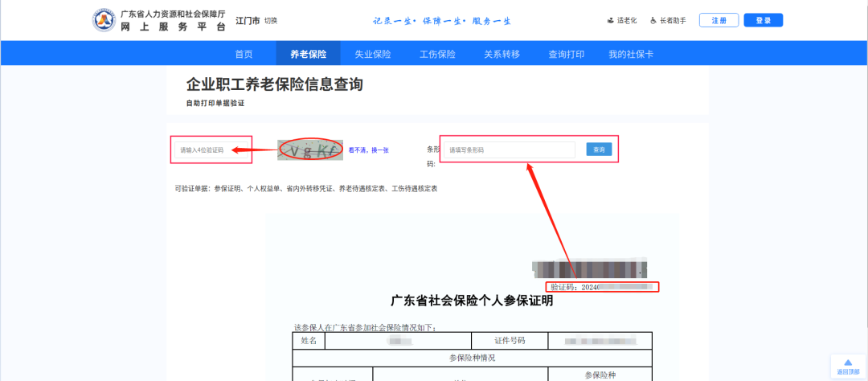Click the VgKf captcha image
Screen dimensions: 868x381
pyautogui.click(x=309, y=150)
